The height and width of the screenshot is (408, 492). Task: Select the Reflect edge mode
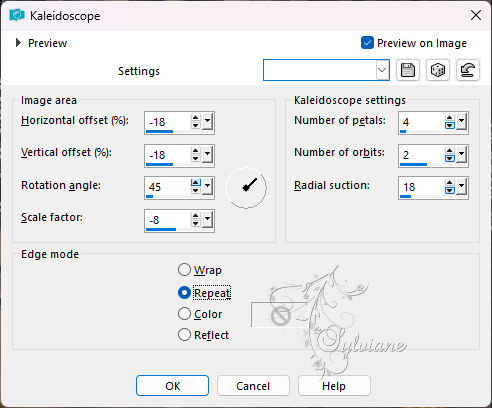click(x=184, y=335)
